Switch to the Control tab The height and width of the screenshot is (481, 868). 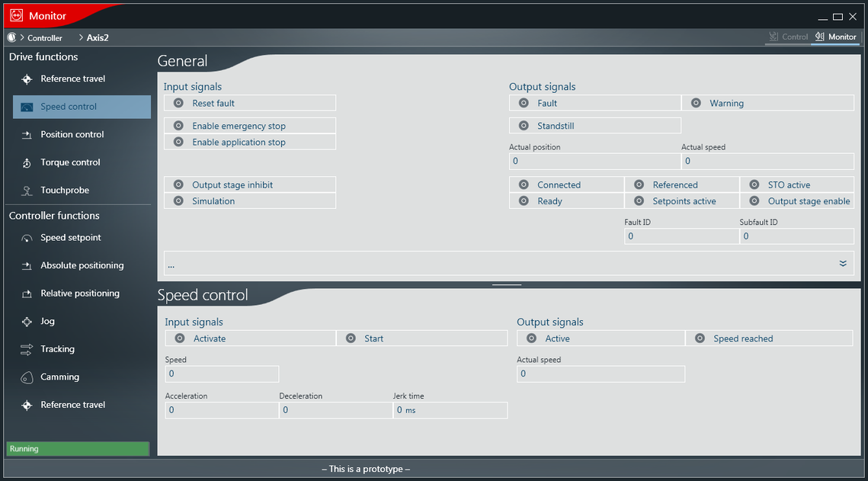tap(788, 37)
